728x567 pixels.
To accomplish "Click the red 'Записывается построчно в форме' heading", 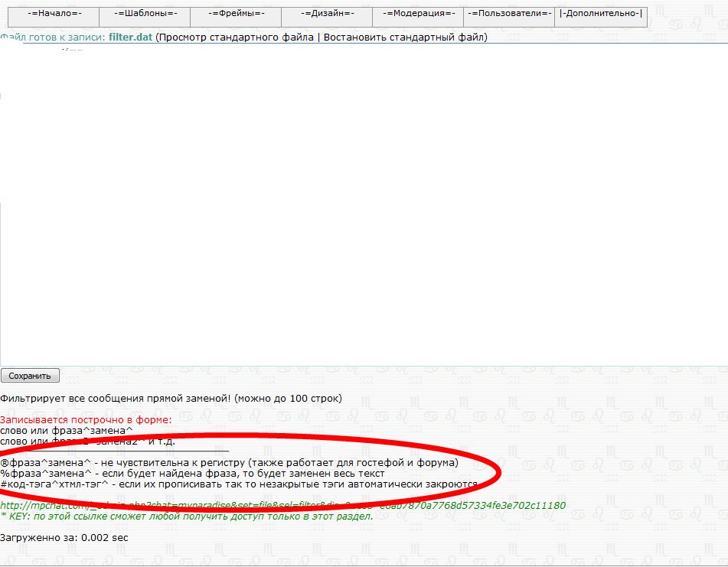I will click(x=86, y=419).
